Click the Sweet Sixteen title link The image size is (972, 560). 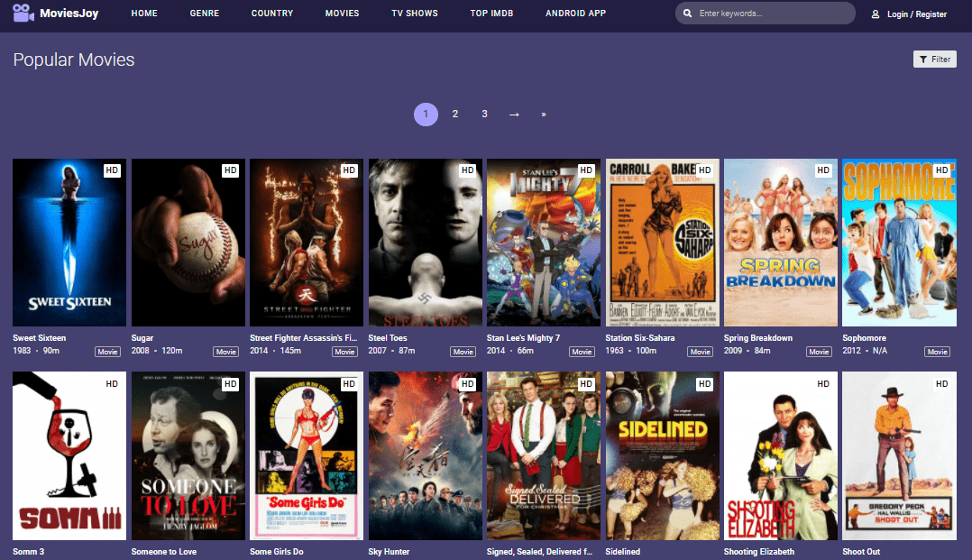[39, 338]
